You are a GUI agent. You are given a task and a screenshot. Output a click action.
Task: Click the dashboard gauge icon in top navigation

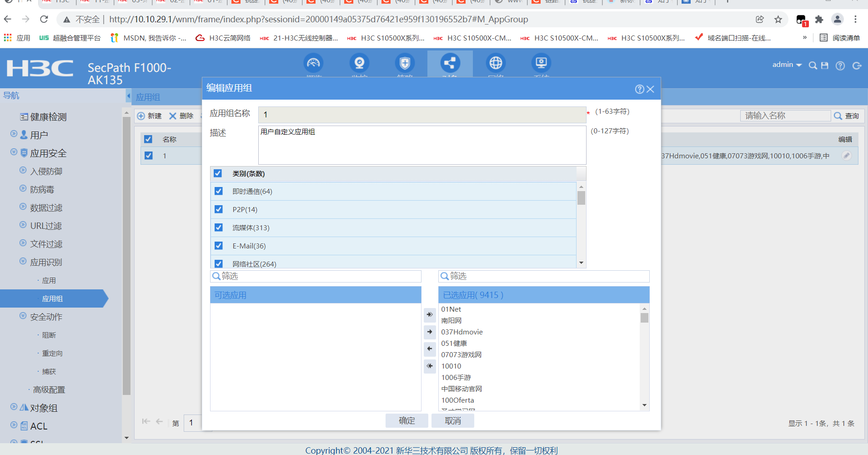click(314, 63)
